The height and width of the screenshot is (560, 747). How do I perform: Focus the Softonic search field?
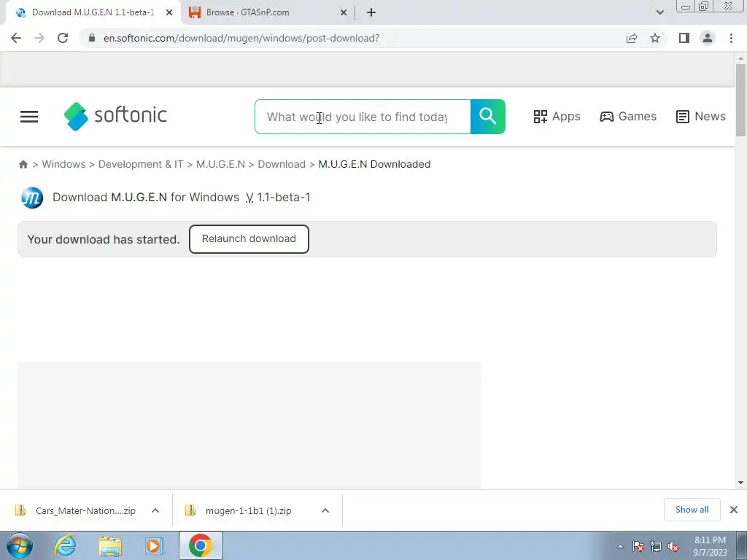coord(363,117)
